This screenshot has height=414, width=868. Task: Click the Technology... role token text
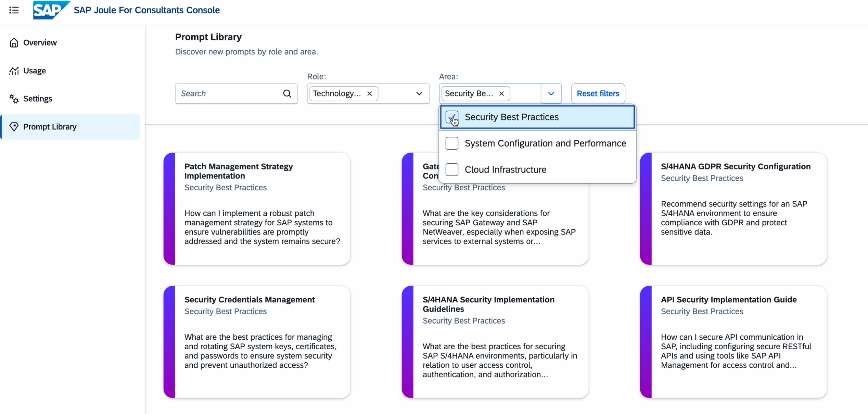(x=337, y=93)
